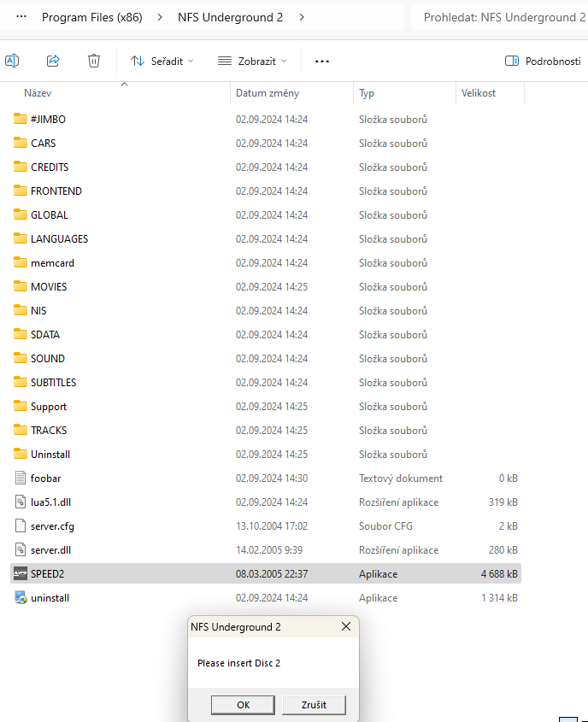Click NFS Underground 2 breadcrumb segment
Image resolution: width=588 pixels, height=722 pixels.
230,17
